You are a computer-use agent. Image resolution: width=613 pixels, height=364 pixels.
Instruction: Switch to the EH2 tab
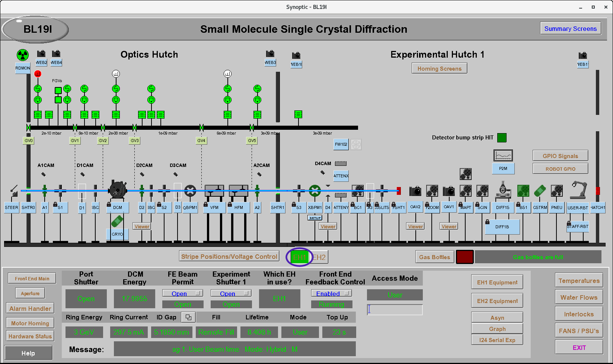click(319, 257)
